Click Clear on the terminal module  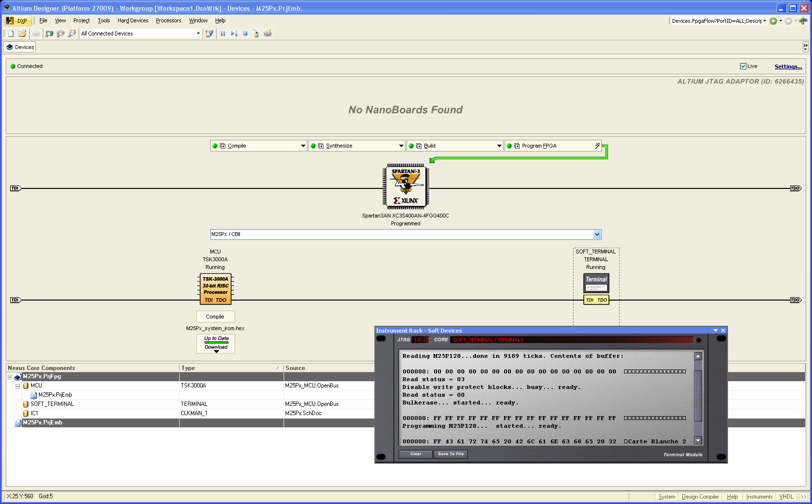416,454
